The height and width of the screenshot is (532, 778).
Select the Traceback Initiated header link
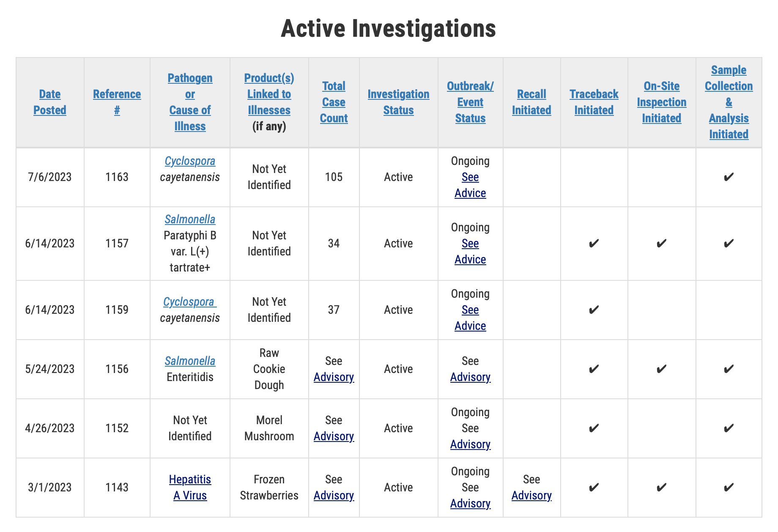[x=594, y=102]
